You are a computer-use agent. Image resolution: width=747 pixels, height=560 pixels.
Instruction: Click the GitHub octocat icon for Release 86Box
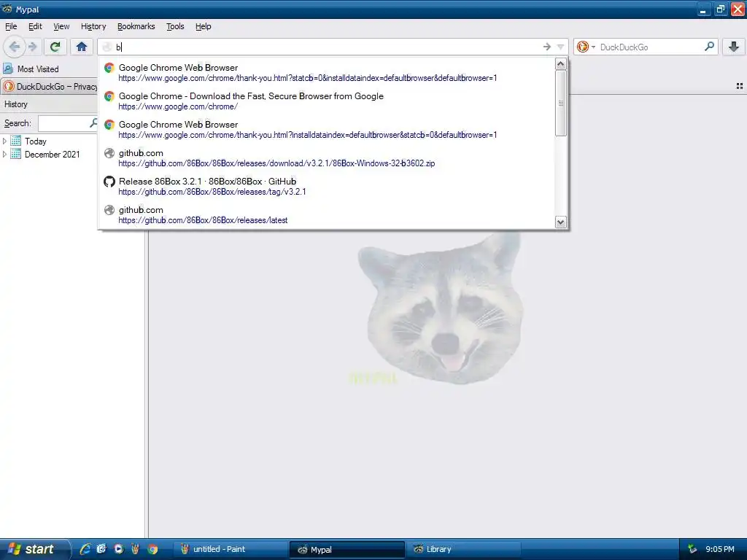(x=109, y=182)
